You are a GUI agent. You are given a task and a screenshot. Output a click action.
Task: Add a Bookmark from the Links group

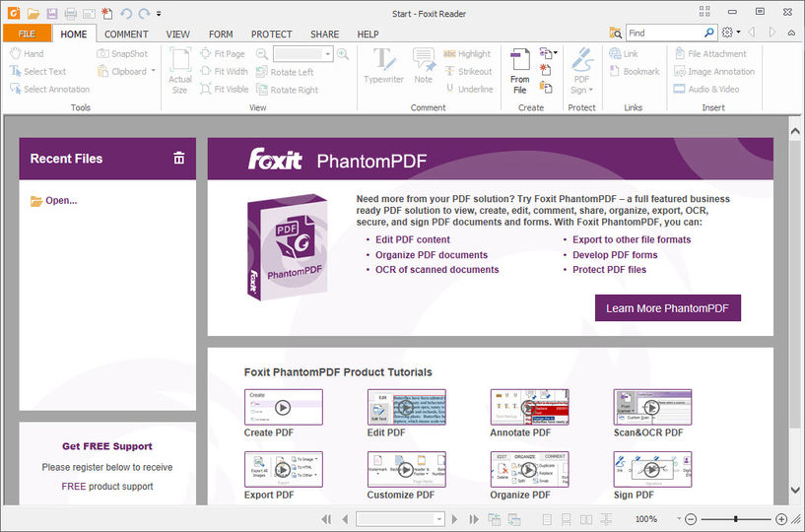(635, 71)
